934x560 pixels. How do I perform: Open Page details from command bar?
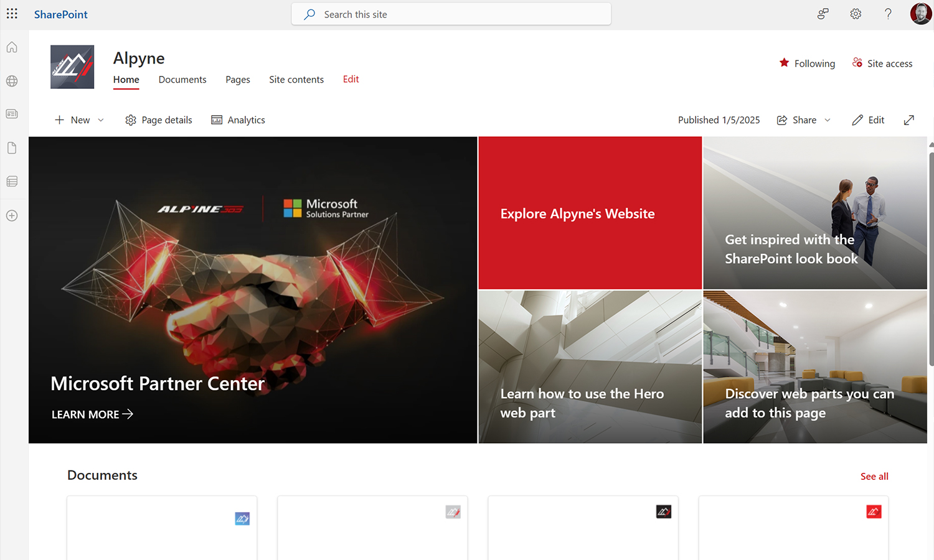159,120
